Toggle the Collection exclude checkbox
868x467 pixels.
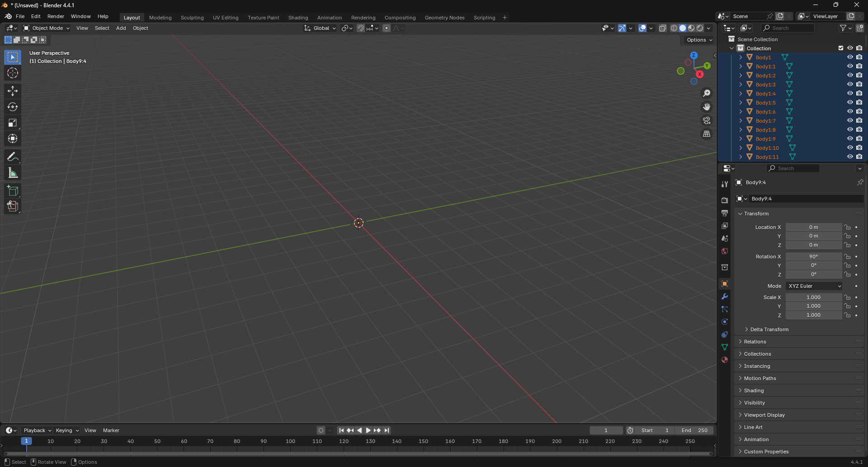[x=841, y=48]
